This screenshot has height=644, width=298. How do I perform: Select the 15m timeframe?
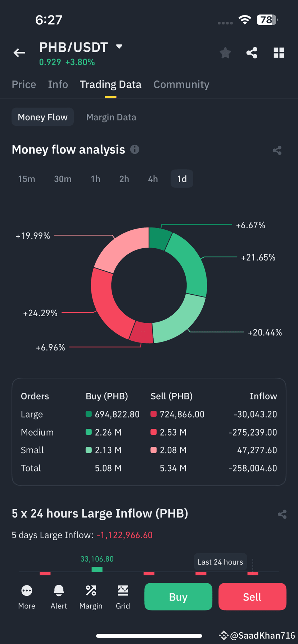point(27,179)
